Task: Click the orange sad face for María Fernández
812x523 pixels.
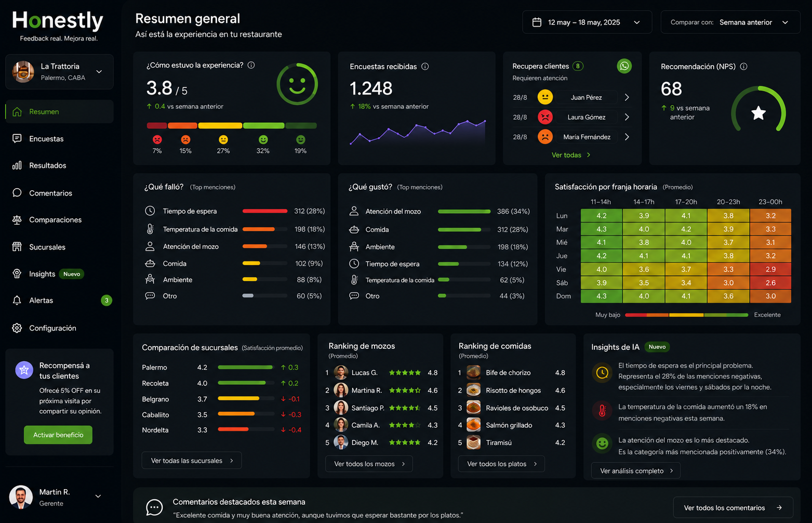Action: pyautogui.click(x=545, y=137)
